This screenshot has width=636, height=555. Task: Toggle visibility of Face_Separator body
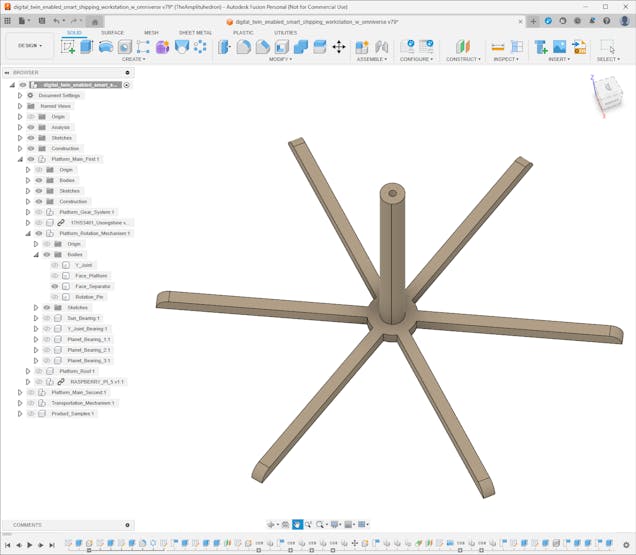pyautogui.click(x=55, y=286)
